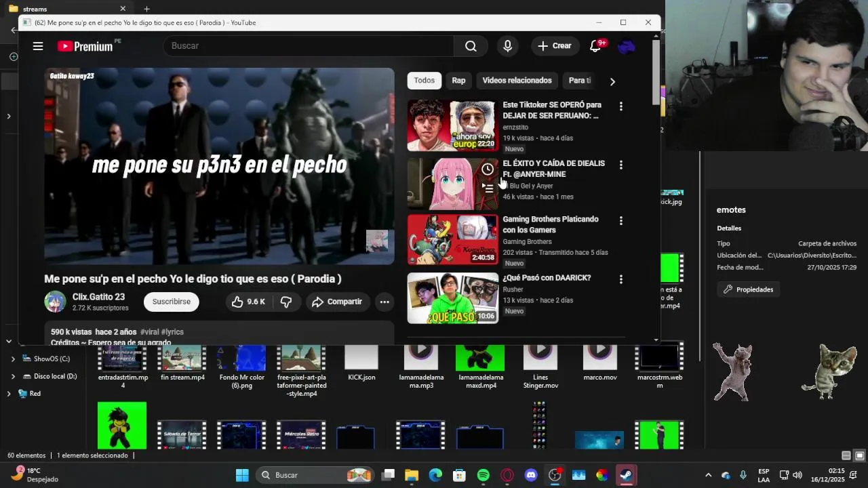Image resolution: width=868 pixels, height=488 pixels.
Task: Open Gaming Brothers 2:40:58 stream thumbnail
Action: [x=452, y=239]
